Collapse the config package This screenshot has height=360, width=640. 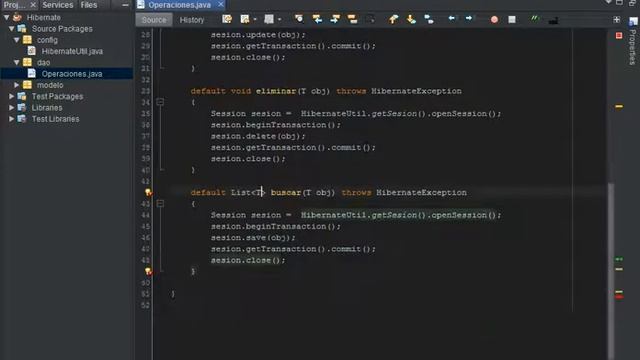tap(17, 40)
